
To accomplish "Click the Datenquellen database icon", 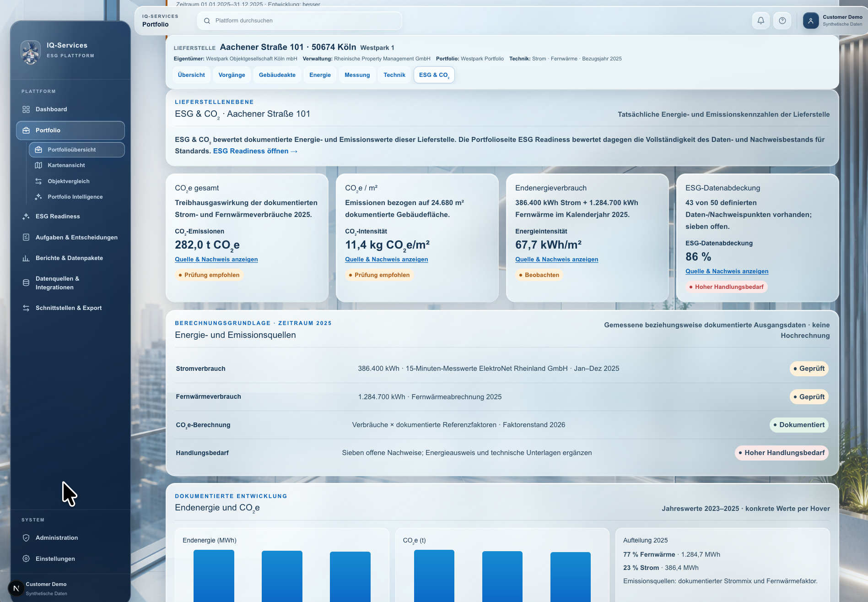I will (x=26, y=283).
